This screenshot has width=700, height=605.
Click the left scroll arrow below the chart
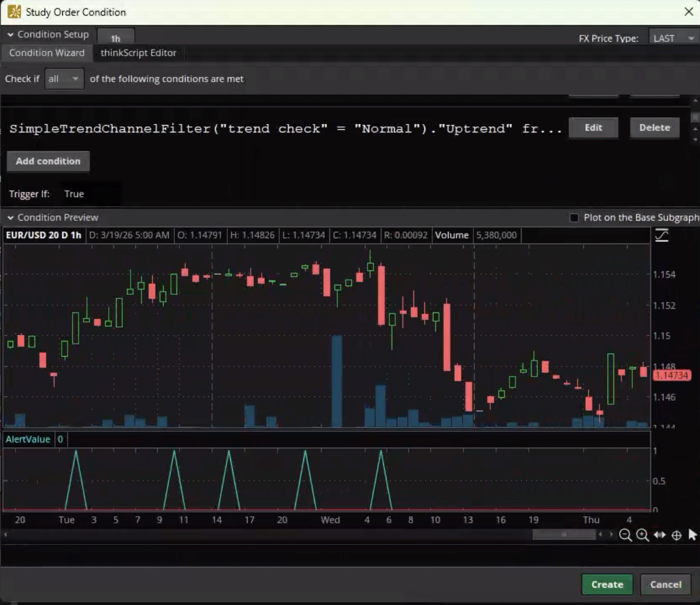click(6, 535)
